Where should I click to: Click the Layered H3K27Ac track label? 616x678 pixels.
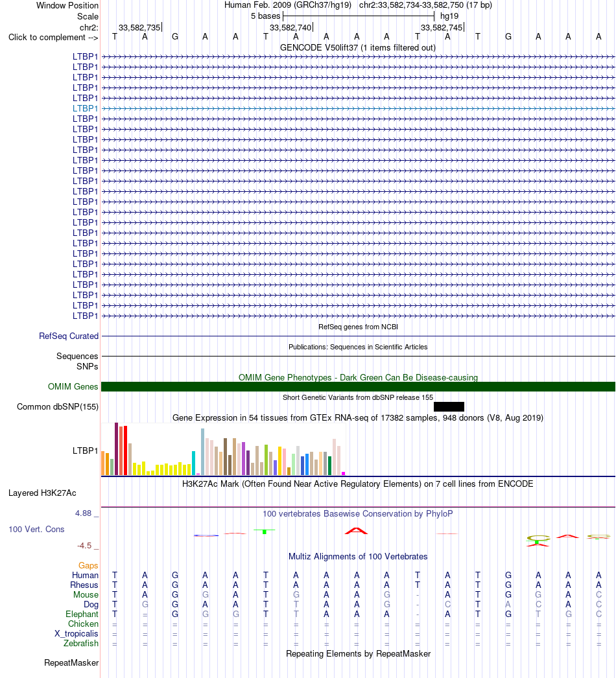tap(42, 493)
